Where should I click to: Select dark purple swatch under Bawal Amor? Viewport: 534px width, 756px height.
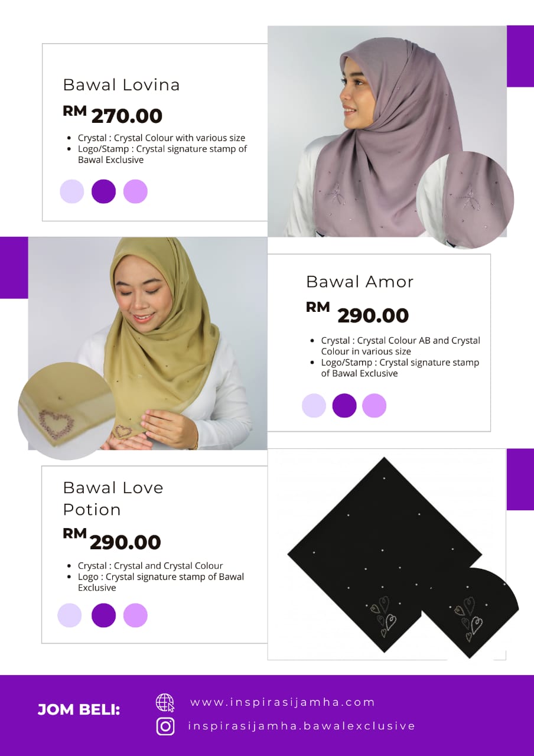click(x=344, y=406)
